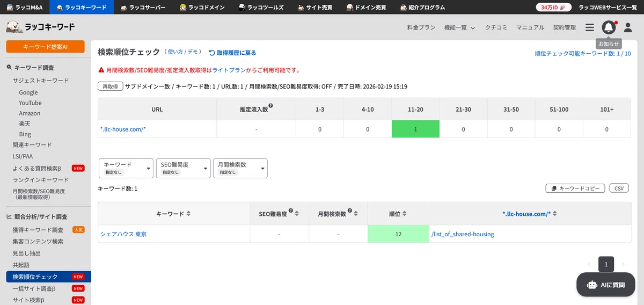644x305 pixels.
Task: Sort by *.llc-house.com/* column arrows
Action: coord(554,214)
